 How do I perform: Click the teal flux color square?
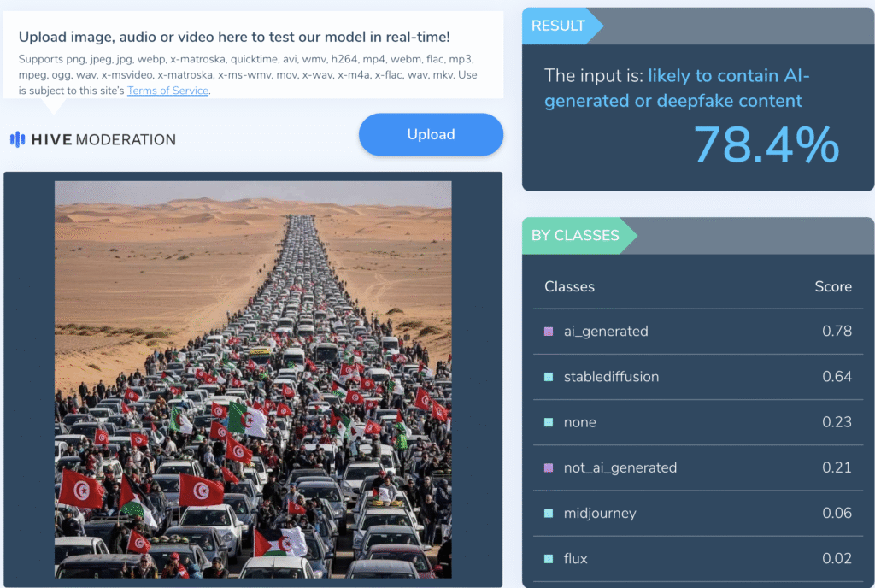(x=549, y=559)
